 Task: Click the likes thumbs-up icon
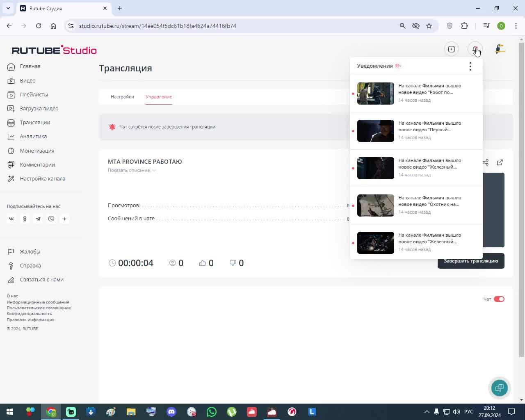pyautogui.click(x=202, y=263)
